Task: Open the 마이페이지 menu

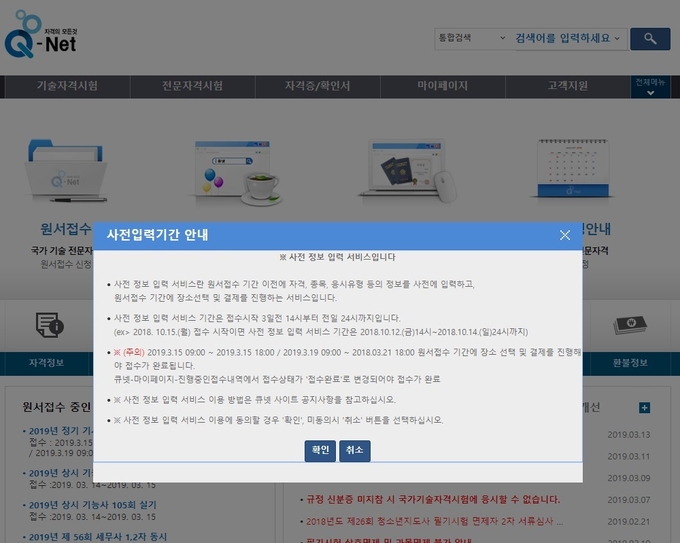Action: [443, 86]
